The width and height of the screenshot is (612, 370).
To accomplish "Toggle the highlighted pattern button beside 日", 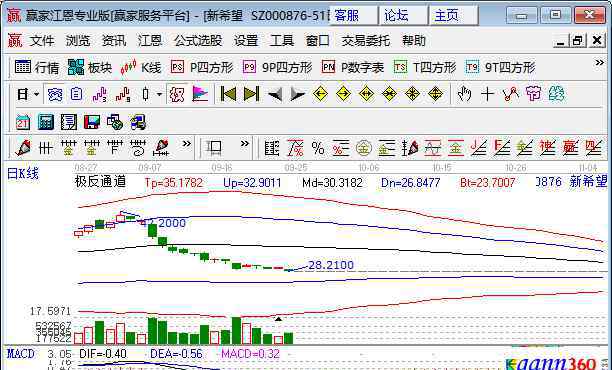I will pos(55,94).
